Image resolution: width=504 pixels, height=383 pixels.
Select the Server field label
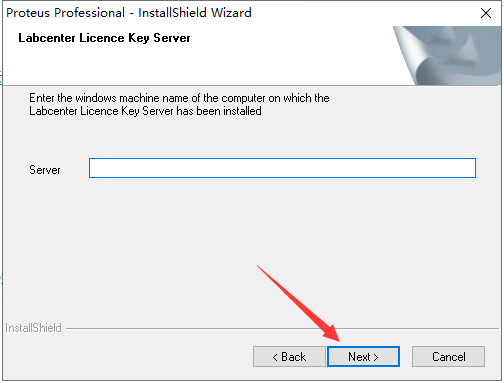[x=45, y=170]
